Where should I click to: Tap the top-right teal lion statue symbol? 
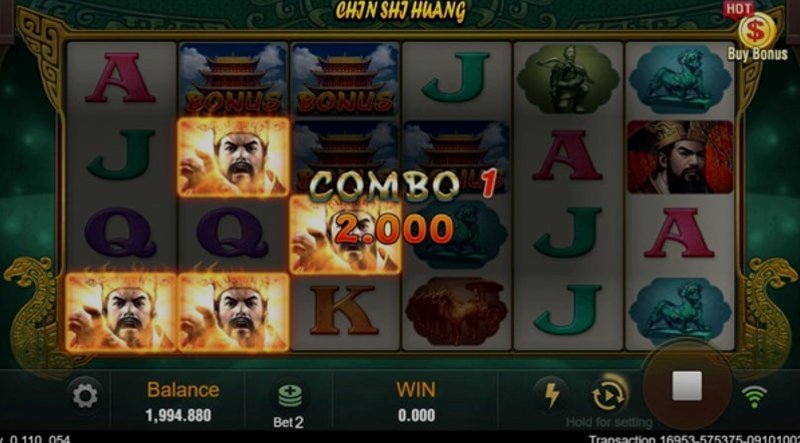[680, 79]
